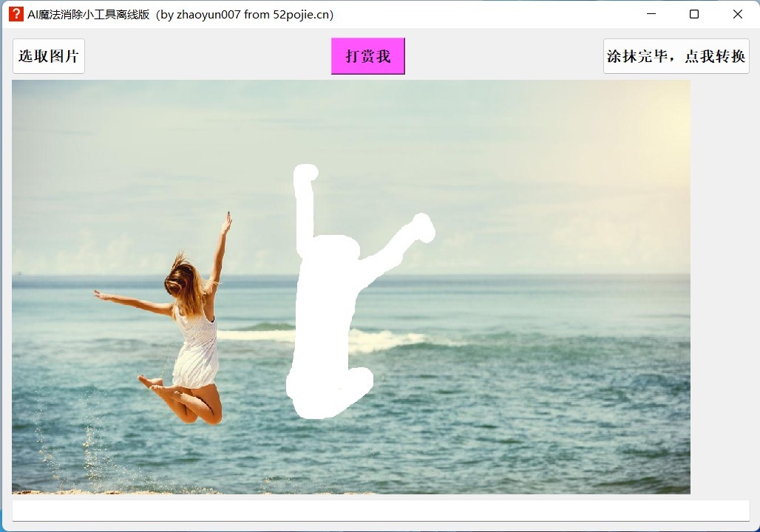Minimize the AI魔法消除 window
760x532 pixels.
pyautogui.click(x=651, y=14)
